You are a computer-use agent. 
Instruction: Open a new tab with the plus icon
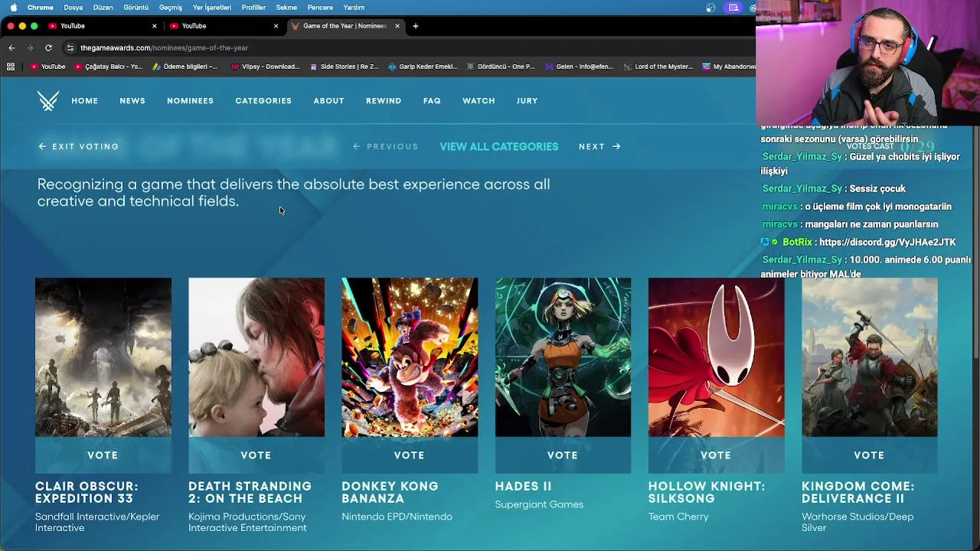(x=415, y=26)
